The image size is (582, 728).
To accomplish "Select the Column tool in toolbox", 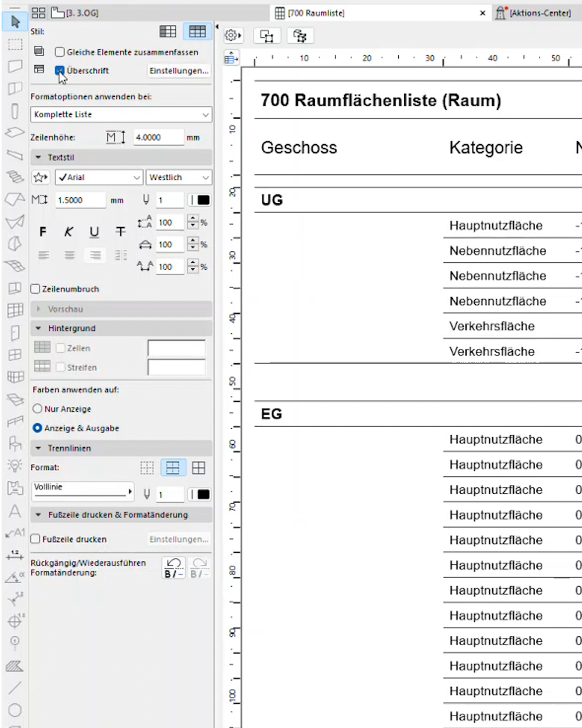I will (x=15, y=111).
